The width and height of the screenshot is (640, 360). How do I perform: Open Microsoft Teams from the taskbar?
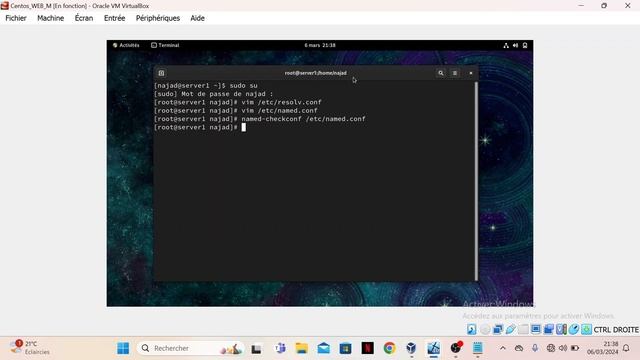pos(280,348)
